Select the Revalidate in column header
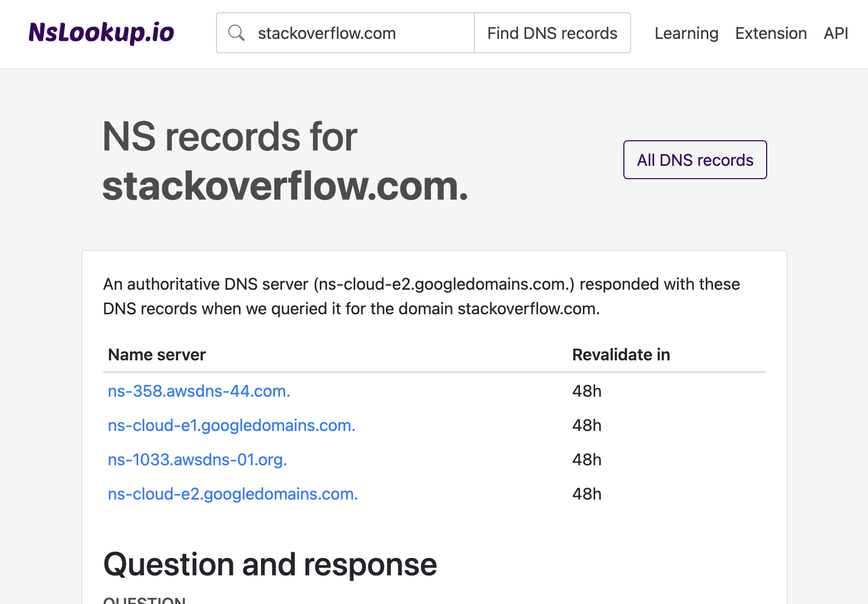Image resolution: width=868 pixels, height=604 pixels. (x=621, y=354)
